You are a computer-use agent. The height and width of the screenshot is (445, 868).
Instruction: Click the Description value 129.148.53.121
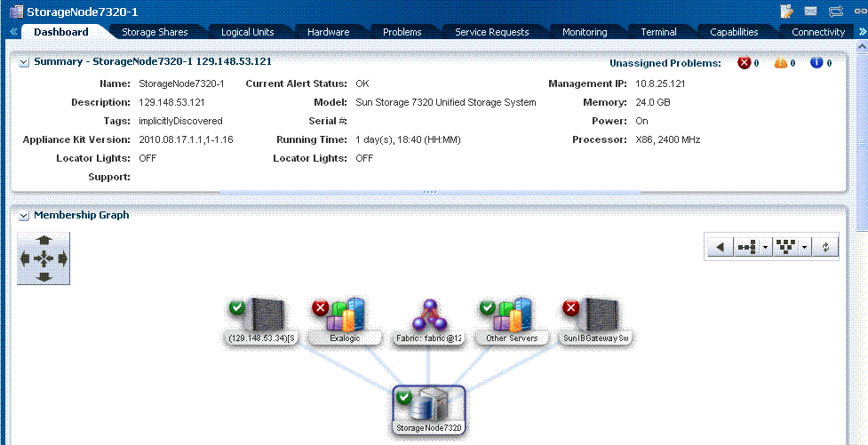172,102
